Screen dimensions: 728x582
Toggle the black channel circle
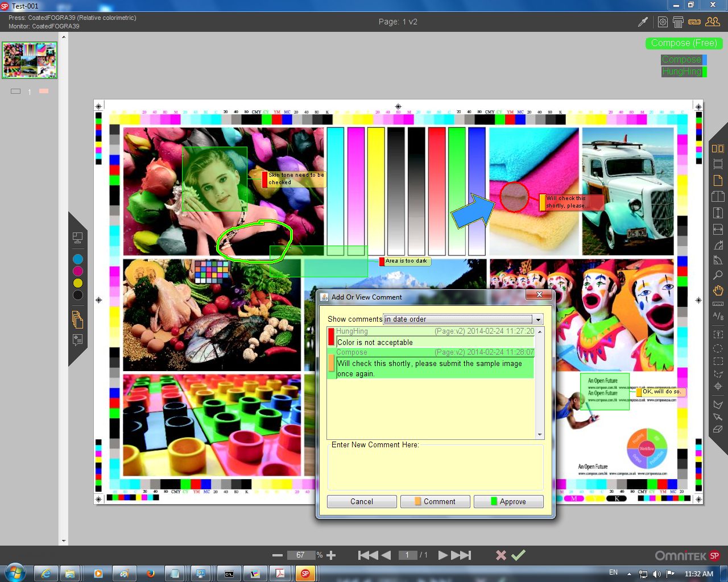pos(78,295)
